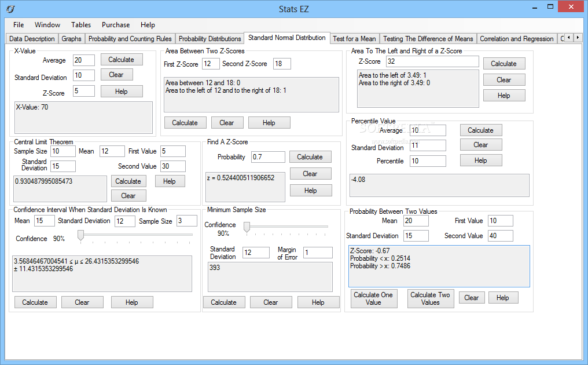Focus Minimum Sample Size Standard Deviation field
588x365 pixels.
tap(256, 253)
